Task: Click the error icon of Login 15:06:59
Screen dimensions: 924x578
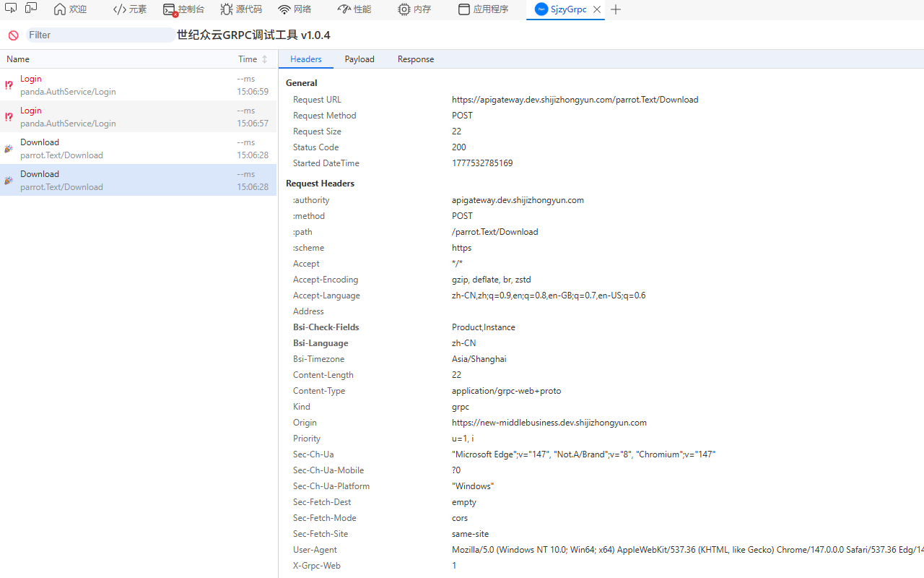Action: click(9, 85)
